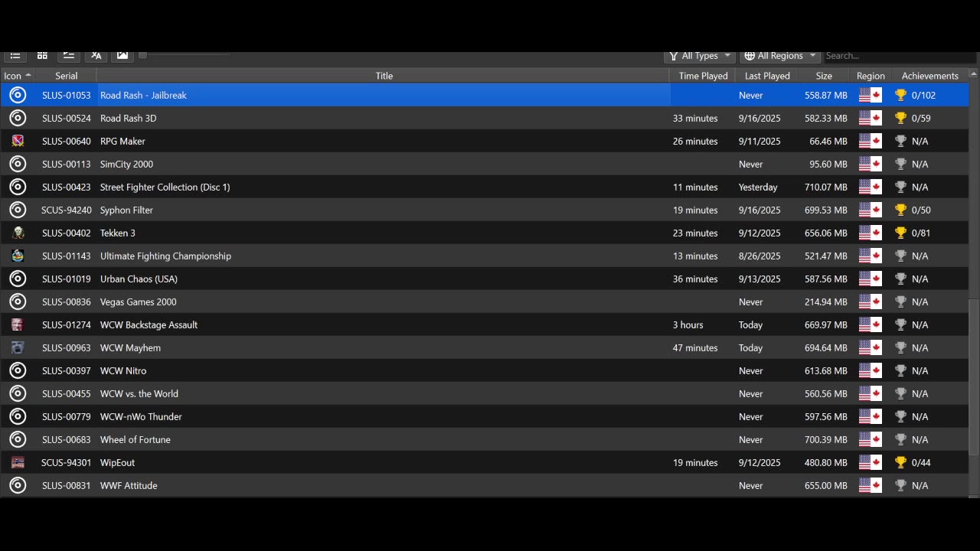Sort by the Icon column header
The image size is (980, 551).
[17, 76]
